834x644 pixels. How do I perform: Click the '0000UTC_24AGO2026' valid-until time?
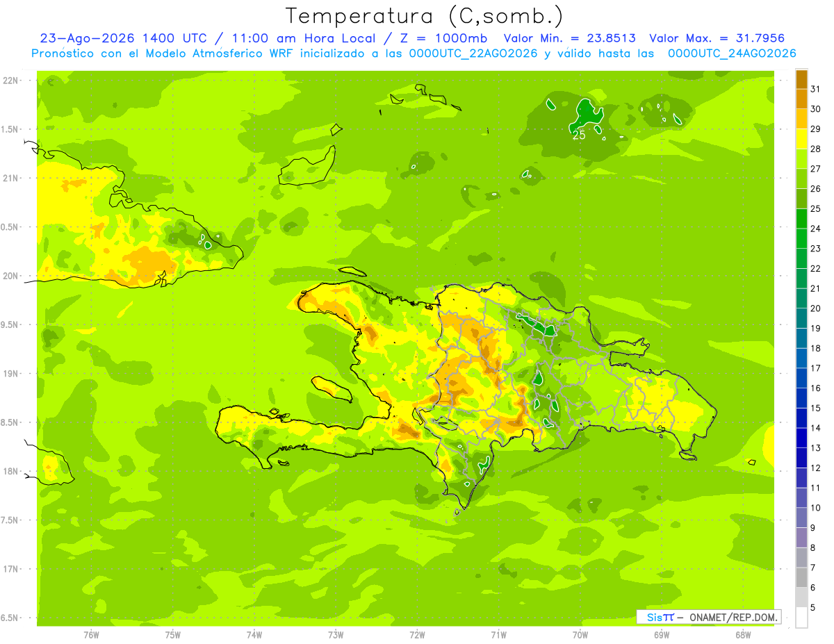click(x=732, y=53)
